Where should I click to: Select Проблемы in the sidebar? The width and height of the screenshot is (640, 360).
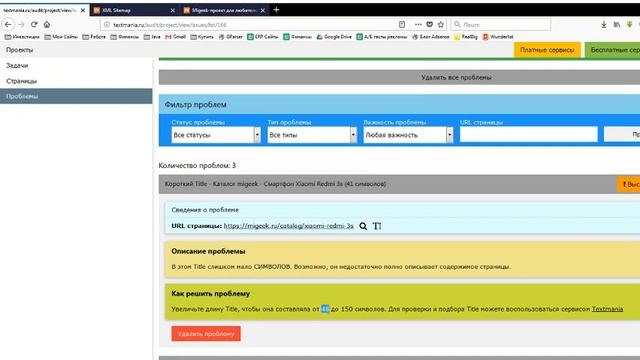(x=76, y=96)
